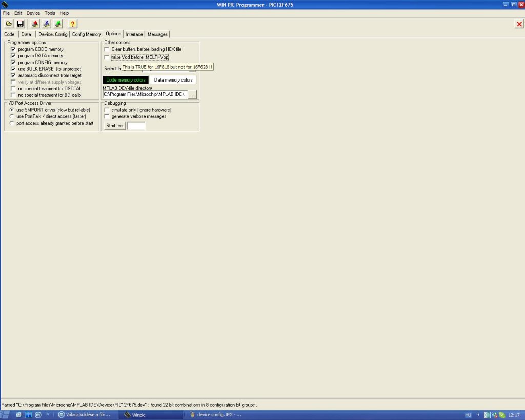Screen dimensions: 525x420
Task: Open the Help menu
Action: click(x=64, y=13)
